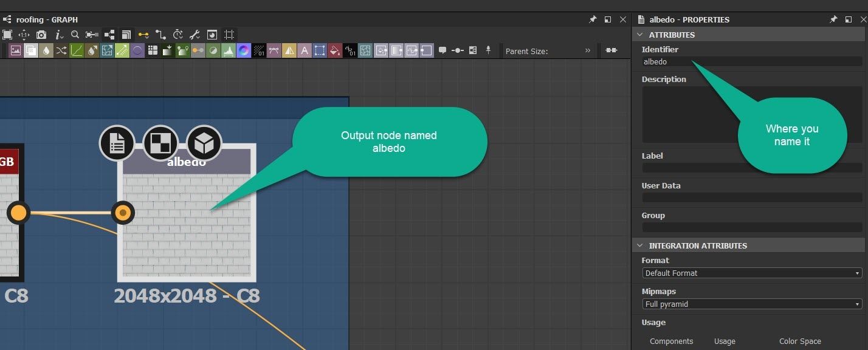Click the graph search magnifier icon
The height and width of the screenshot is (350, 868).
pyautogui.click(x=75, y=35)
